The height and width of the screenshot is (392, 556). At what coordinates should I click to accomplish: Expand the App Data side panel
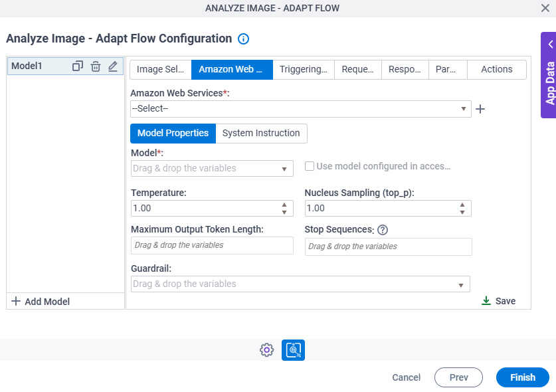click(549, 75)
